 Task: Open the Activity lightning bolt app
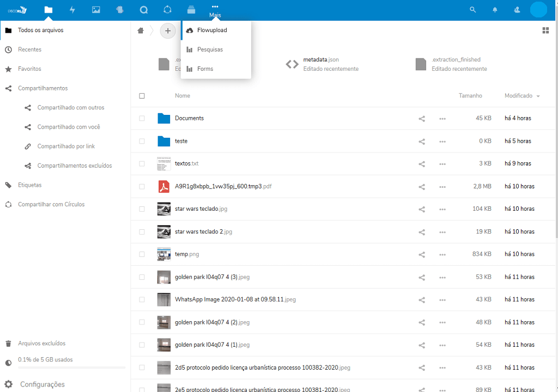tap(72, 10)
